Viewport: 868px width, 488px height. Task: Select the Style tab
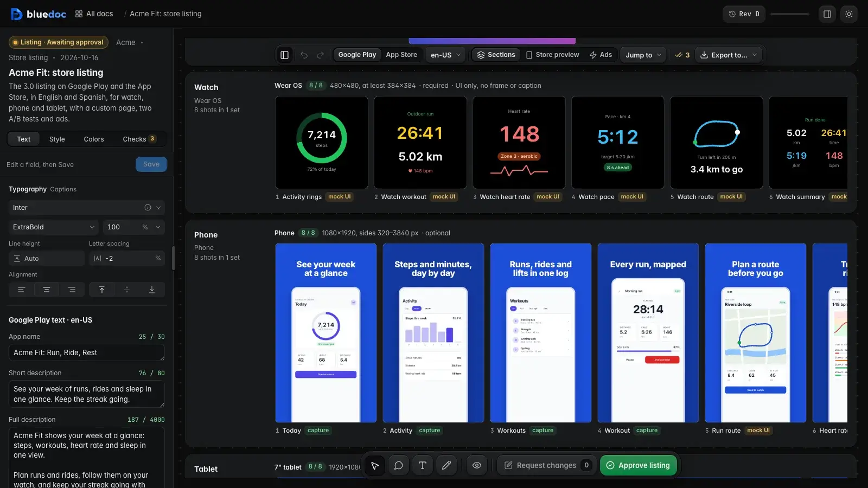(57, 139)
